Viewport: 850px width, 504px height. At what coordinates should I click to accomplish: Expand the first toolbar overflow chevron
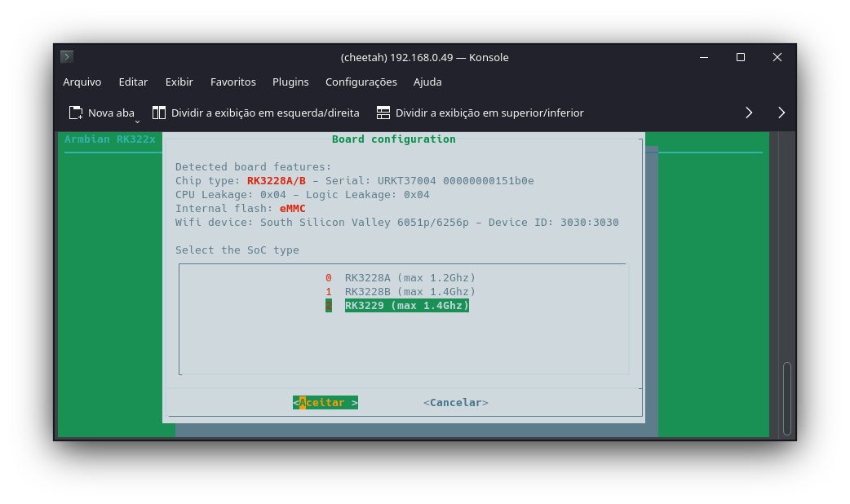(x=749, y=113)
